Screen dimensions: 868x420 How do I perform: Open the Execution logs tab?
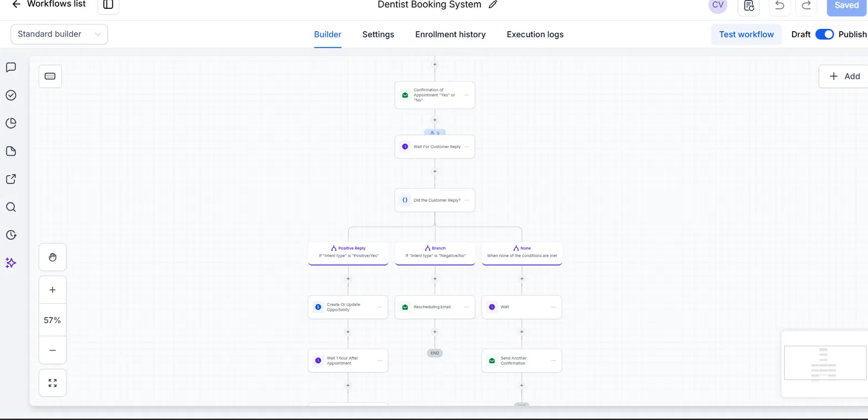(535, 34)
